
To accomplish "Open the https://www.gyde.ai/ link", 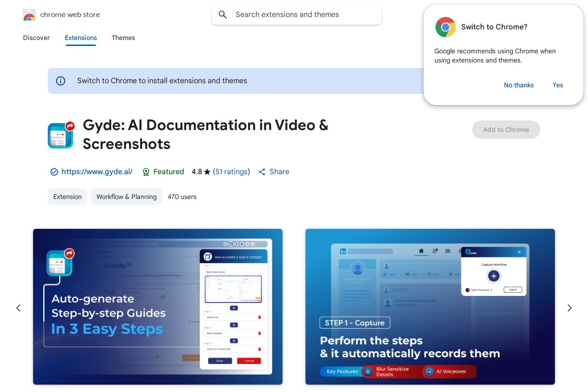I will pos(97,172).
